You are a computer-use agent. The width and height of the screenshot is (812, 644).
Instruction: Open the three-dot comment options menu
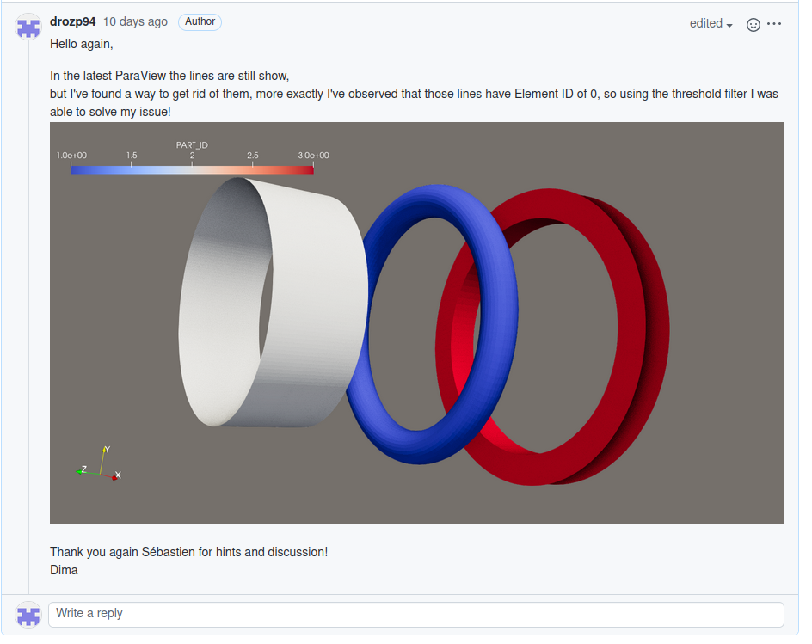(x=774, y=24)
